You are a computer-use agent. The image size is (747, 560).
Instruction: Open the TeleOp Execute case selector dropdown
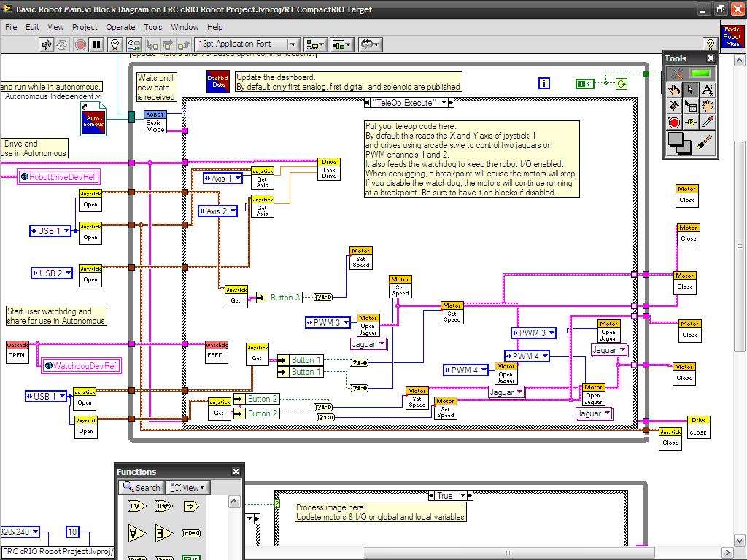coord(444,102)
